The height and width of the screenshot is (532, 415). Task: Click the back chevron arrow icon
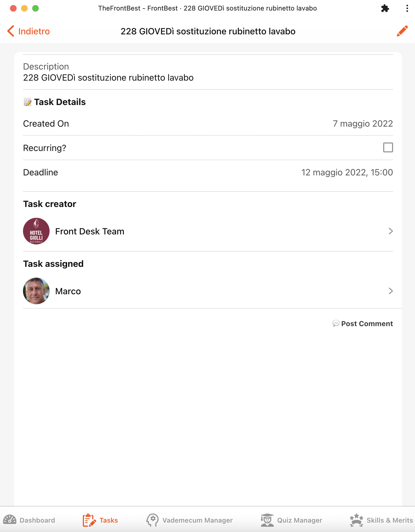(11, 31)
